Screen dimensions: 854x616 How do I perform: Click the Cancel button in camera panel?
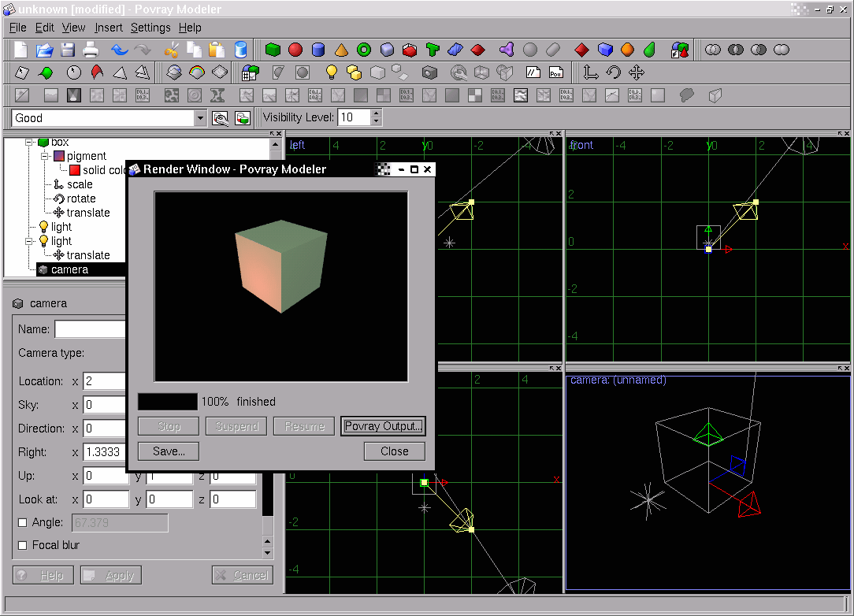243,575
